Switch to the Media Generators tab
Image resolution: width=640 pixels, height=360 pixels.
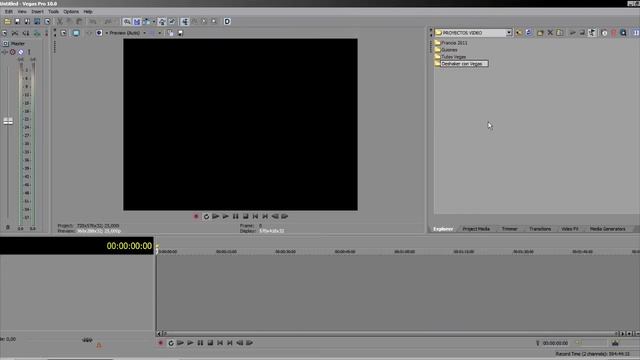pyautogui.click(x=607, y=229)
